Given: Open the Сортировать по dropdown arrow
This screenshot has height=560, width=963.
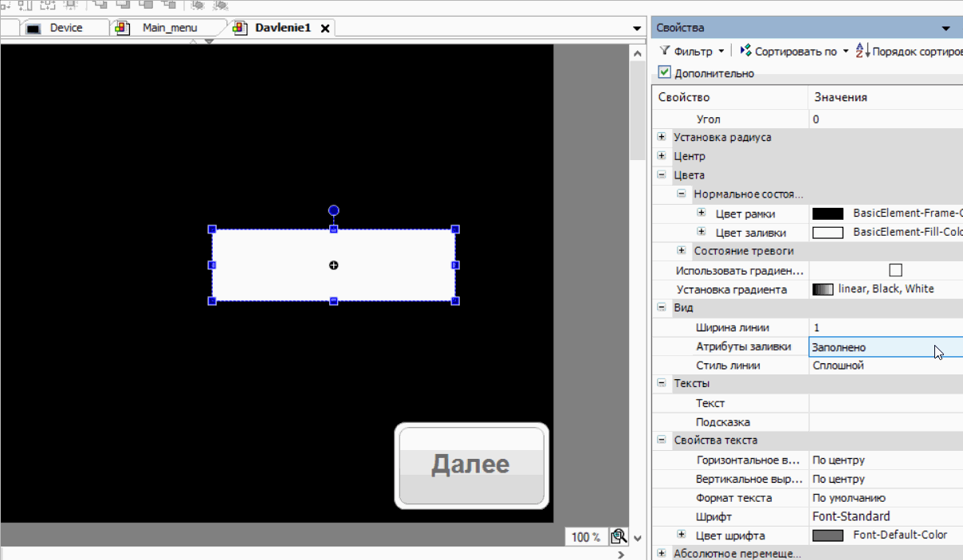Looking at the screenshot, I should (x=846, y=51).
